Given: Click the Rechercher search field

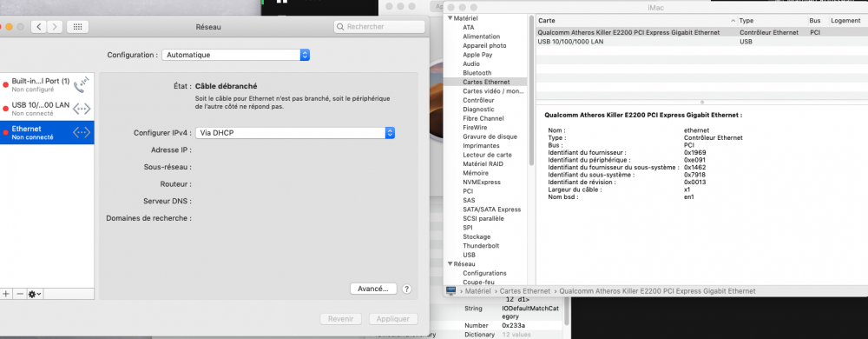Looking at the screenshot, I should click(x=380, y=27).
